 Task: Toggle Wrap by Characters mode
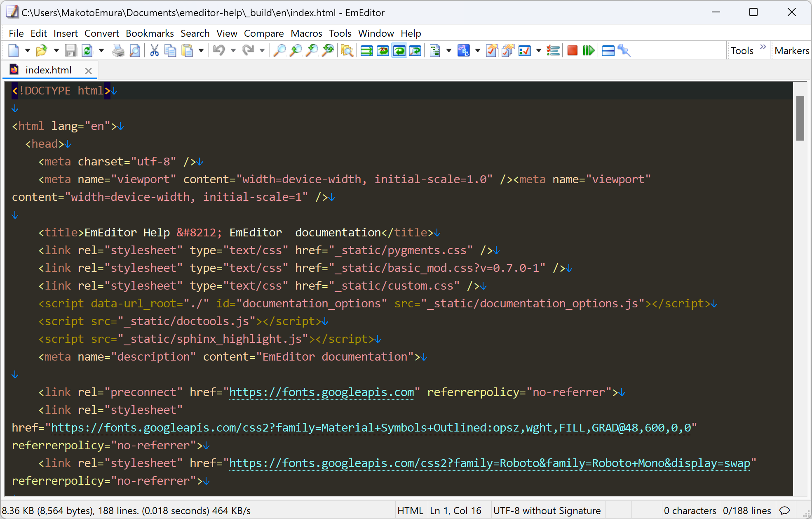tap(383, 51)
